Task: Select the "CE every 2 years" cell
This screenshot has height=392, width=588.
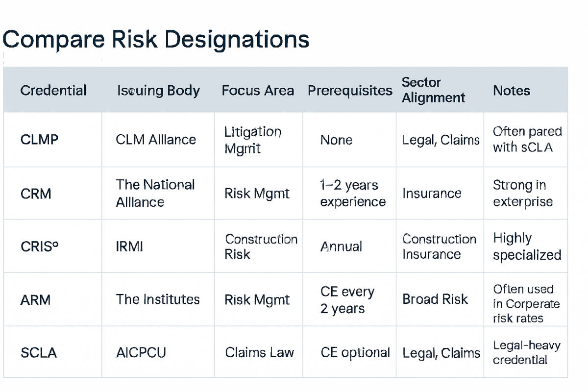Action: pos(347,300)
